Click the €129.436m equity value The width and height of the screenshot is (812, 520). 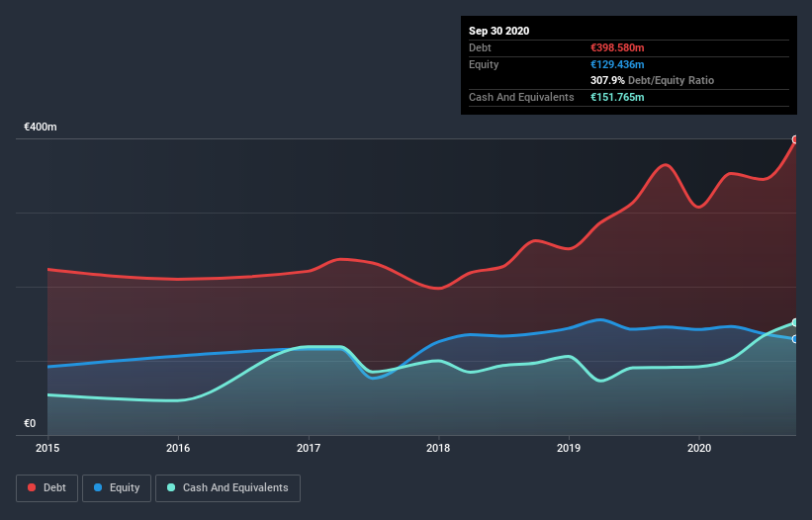[617, 64]
